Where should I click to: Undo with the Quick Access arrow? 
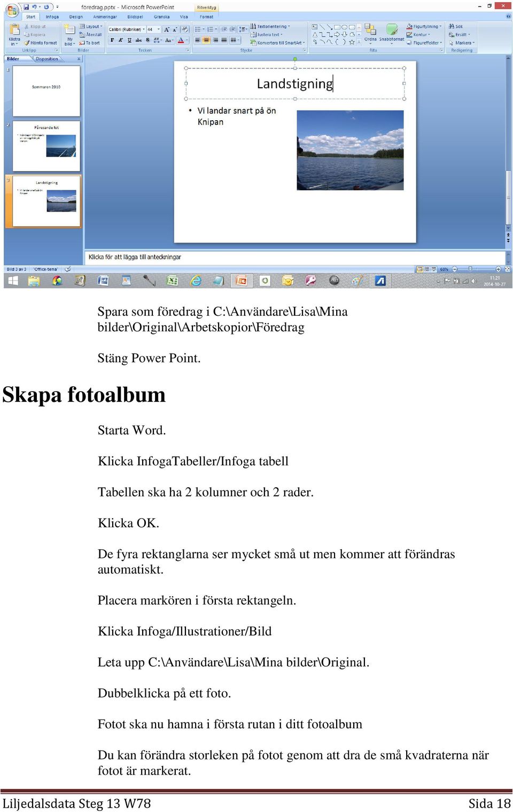[x=34, y=7]
